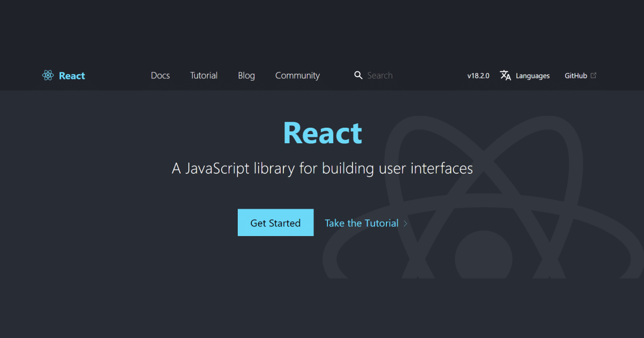The image size is (644, 338).
Task: Open the Blog page from the navbar
Action: click(246, 76)
